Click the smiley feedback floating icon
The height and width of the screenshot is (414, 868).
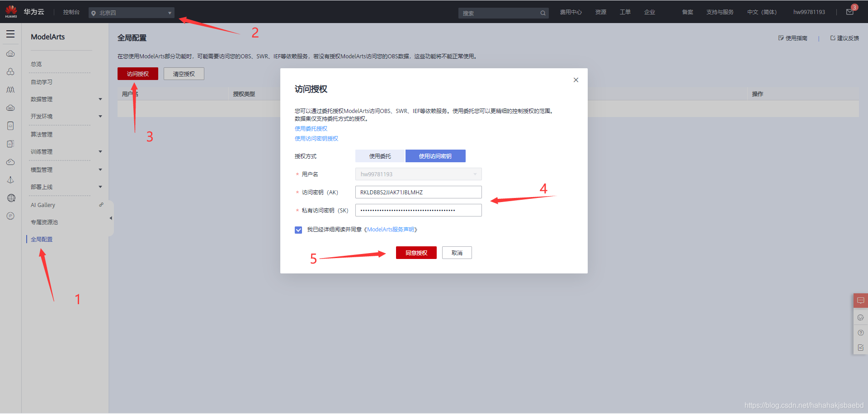[861, 317]
